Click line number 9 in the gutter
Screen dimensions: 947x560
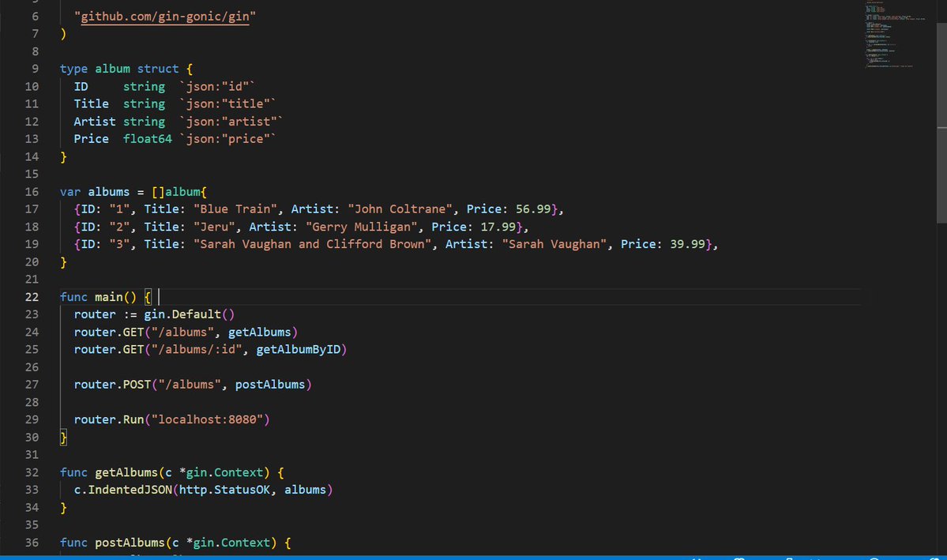click(x=35, y=69)
